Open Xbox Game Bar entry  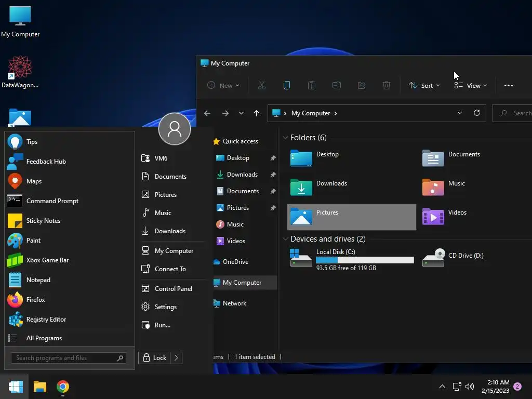(x=70, y=260)
